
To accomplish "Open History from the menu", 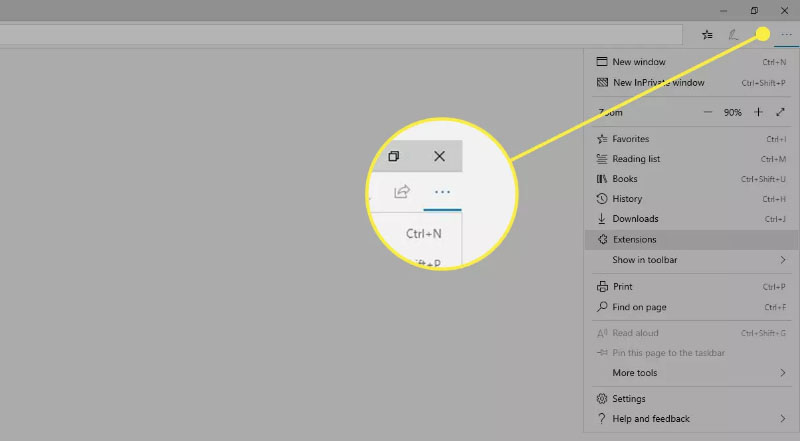I will click(627, 199).
